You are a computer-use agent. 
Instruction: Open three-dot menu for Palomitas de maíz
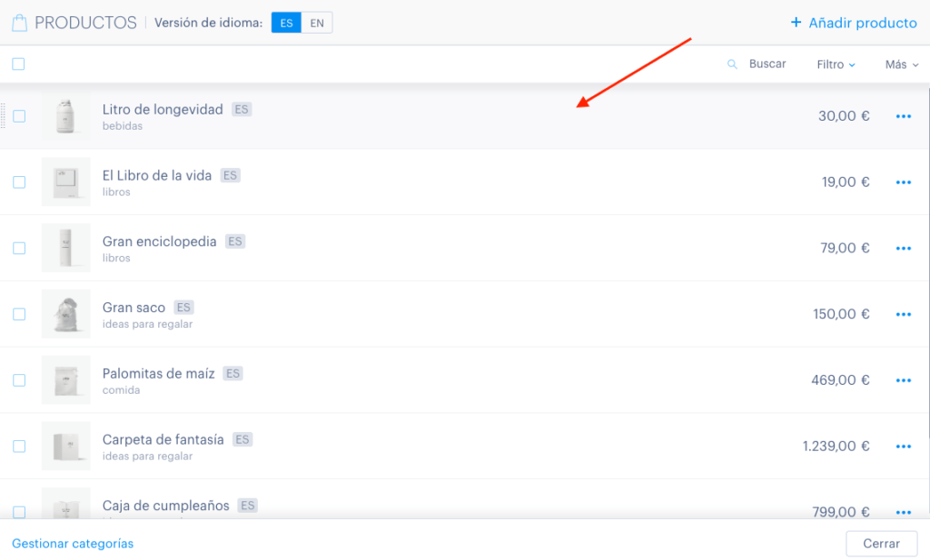pos(904,380)
